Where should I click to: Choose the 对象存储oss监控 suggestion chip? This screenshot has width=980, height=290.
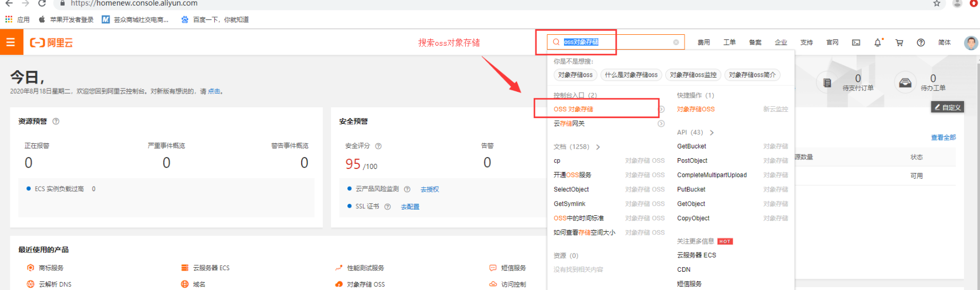pyautogui.click(x=693, y=75)
